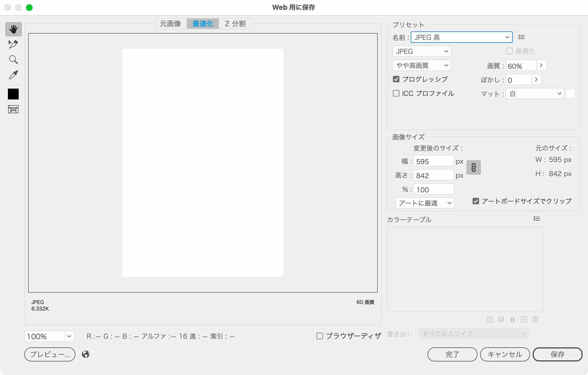The height and width of the screenshot is (375, 588).
Task: Select the Hand tool
Action: pos(13,29)
